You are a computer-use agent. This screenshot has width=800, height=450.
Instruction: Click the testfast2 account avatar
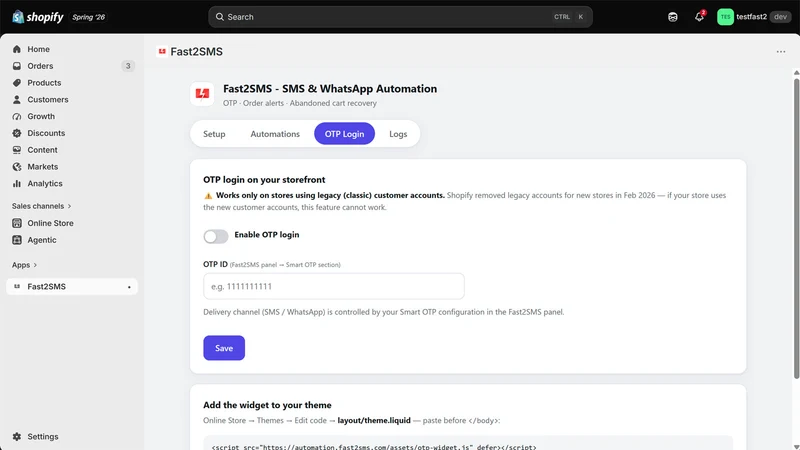[x=725, y=17]
